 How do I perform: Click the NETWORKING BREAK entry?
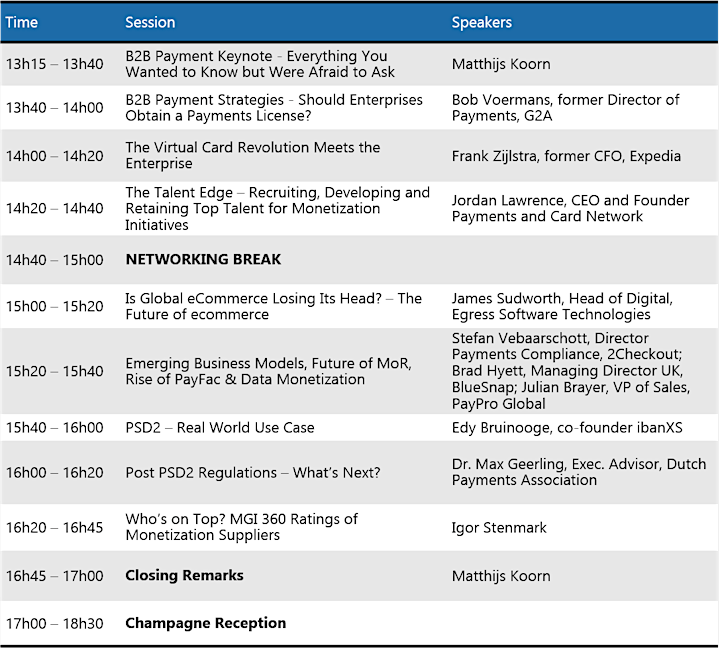click(203, 259)
